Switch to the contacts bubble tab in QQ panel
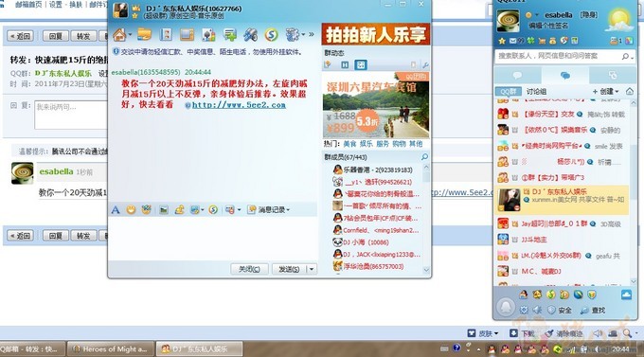The image size is (644, 357). point(517,76)
